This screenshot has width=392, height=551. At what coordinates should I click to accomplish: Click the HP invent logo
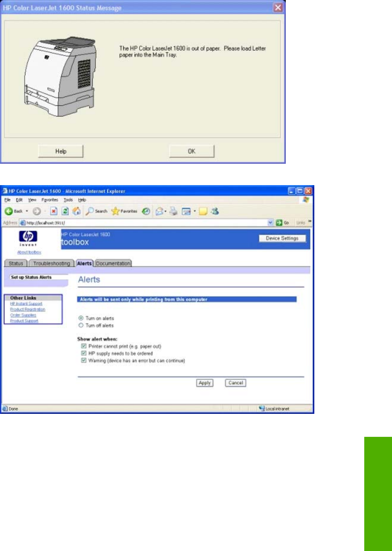[x=28, y=239]
